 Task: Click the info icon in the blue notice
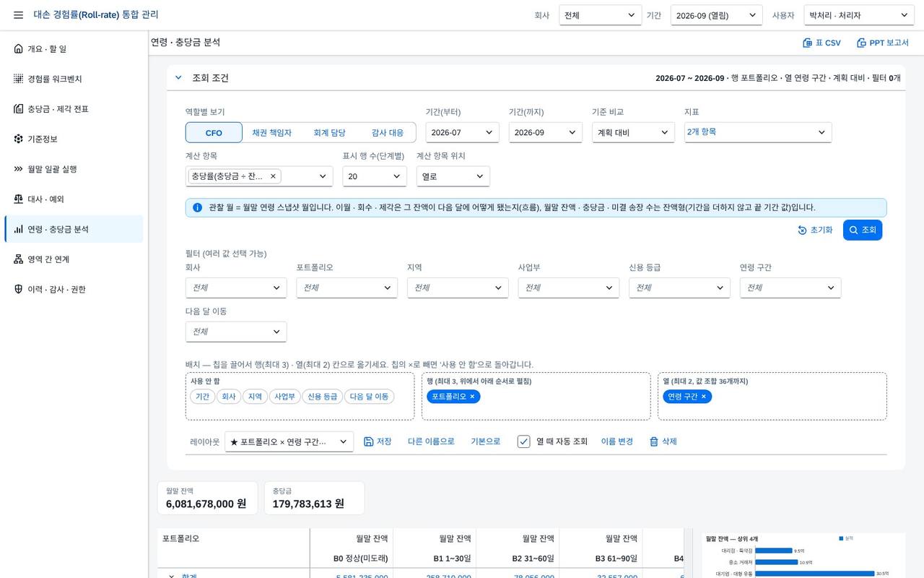[x=197, y=208]
